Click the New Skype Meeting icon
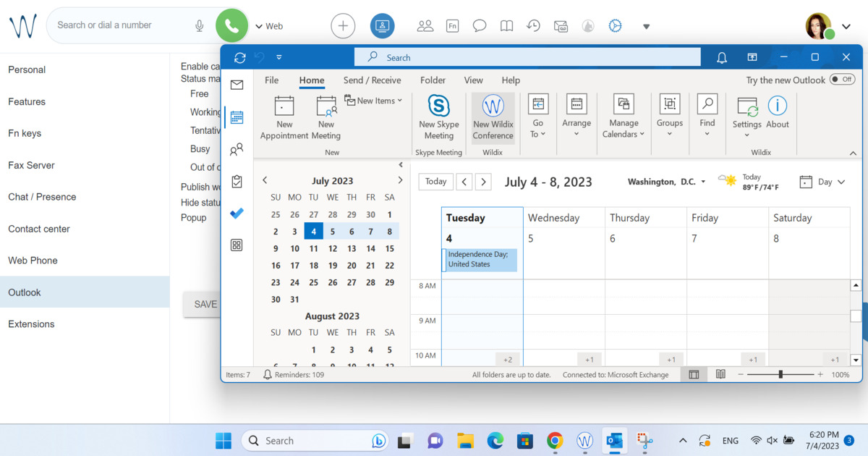The height and width of the screenshot is (456, 868). pos(438,107)
